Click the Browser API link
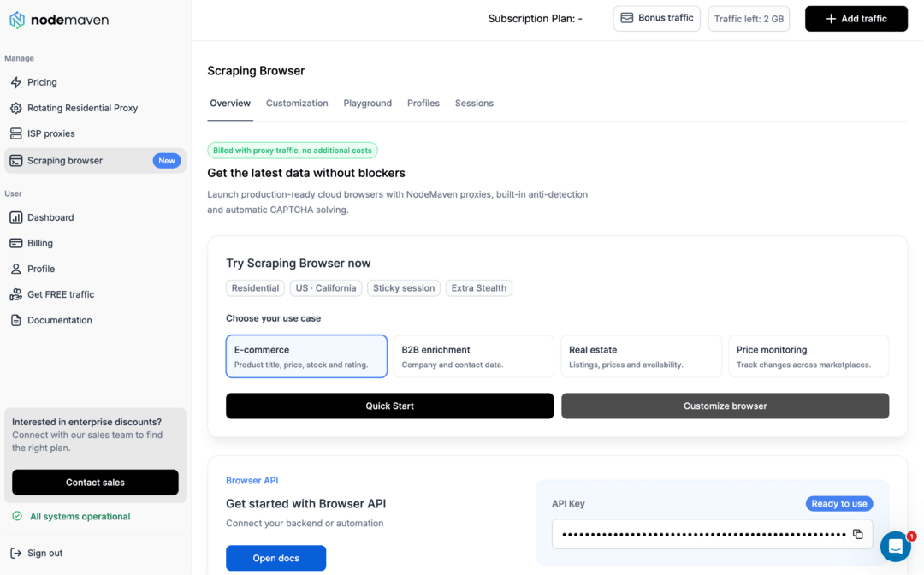This screenshot has height=575, width=924. [x=252, y=480]
